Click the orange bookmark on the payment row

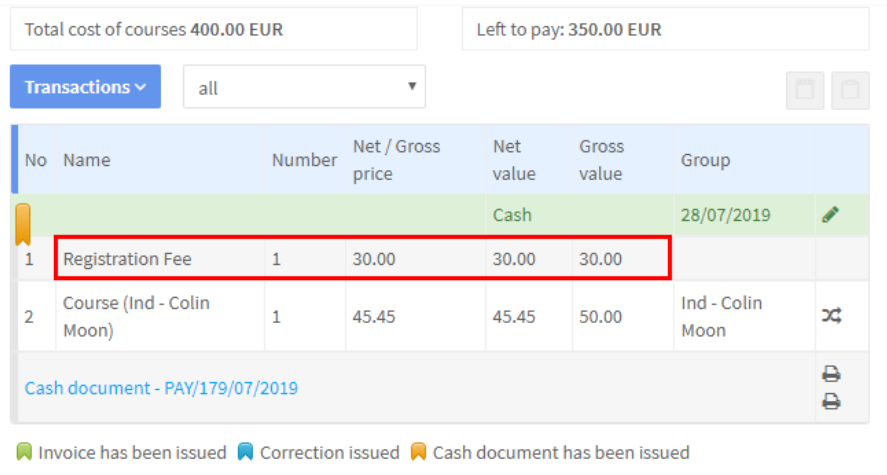point(23,224)
